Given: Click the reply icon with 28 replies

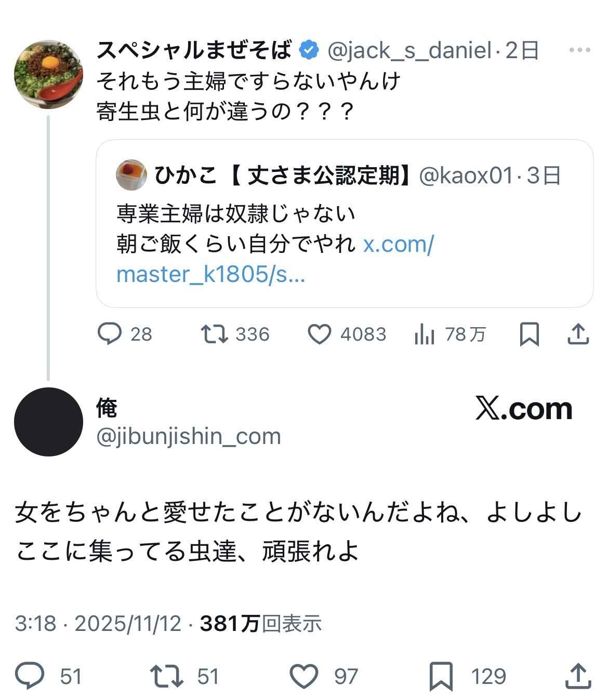Looking at the screenshot, I should (110, 334).
